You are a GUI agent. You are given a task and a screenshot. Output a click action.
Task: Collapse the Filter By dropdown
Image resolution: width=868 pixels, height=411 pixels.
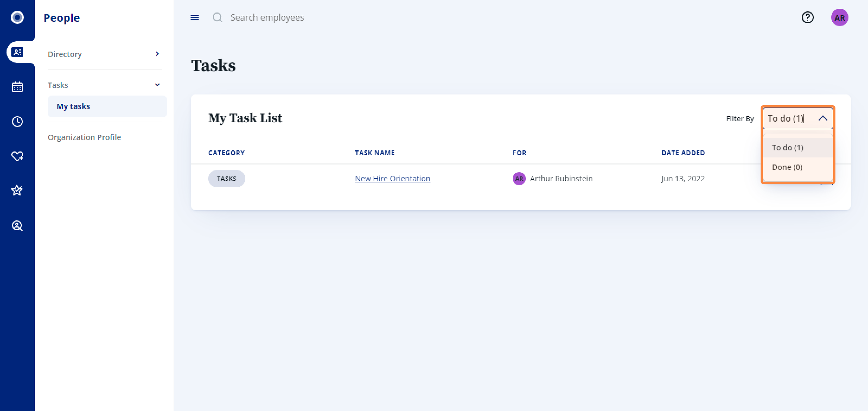[x=823, y=118]
